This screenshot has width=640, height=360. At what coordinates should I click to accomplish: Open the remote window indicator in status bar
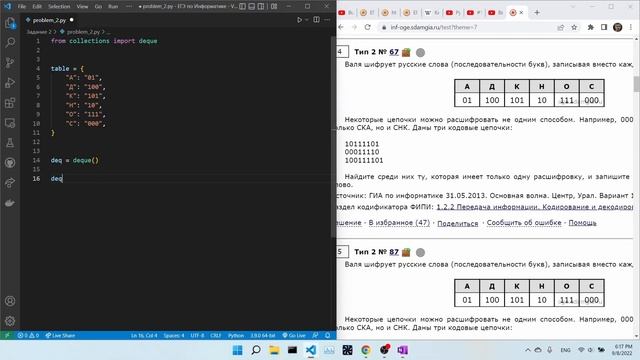[x=7, y=335]
